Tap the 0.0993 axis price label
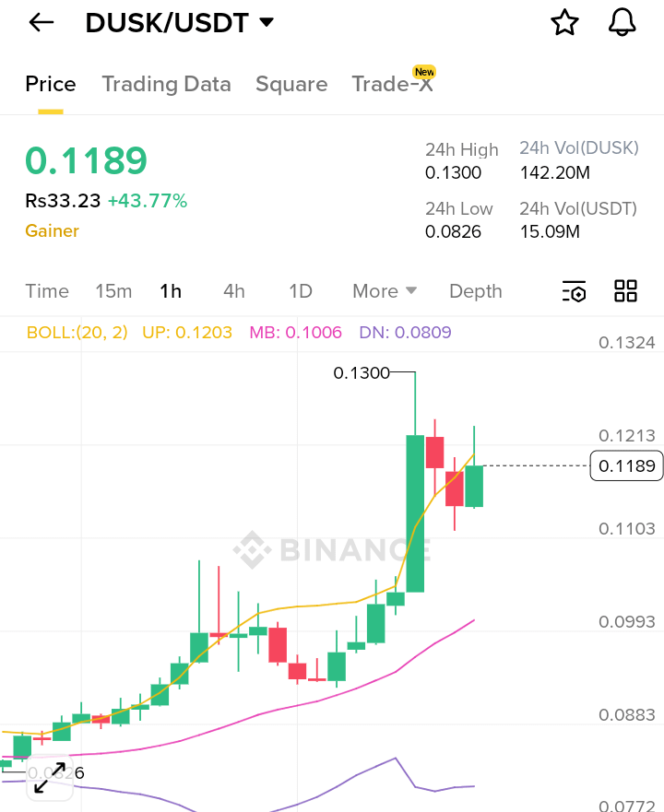664x812 pixels. 627,622
